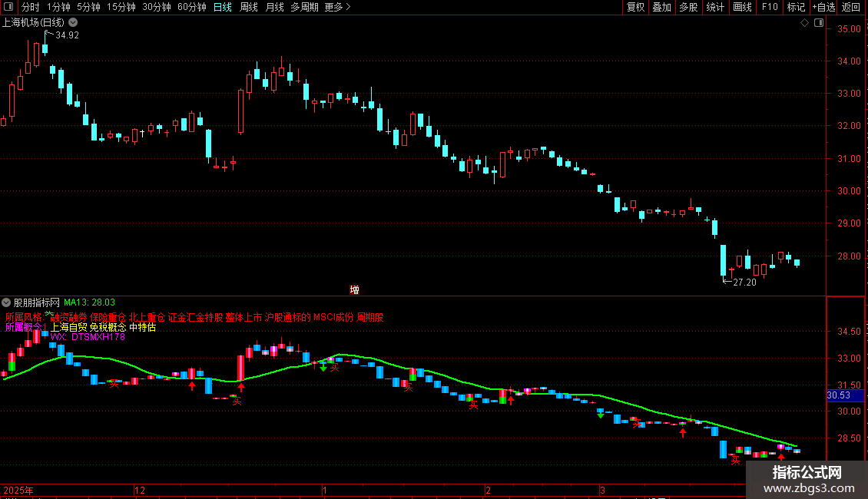Open the 多周期 multi-period view
This screenshot has width=868, height=499.
(x=304, y=7)
